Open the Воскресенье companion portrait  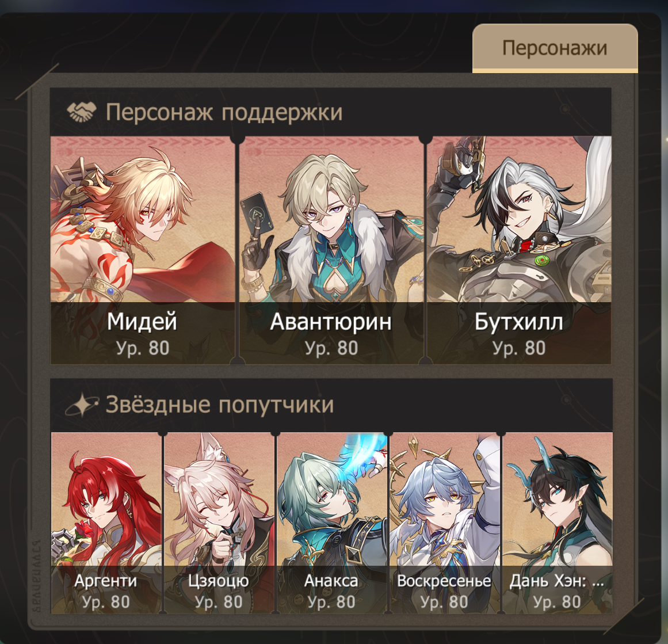pos(444,523)
